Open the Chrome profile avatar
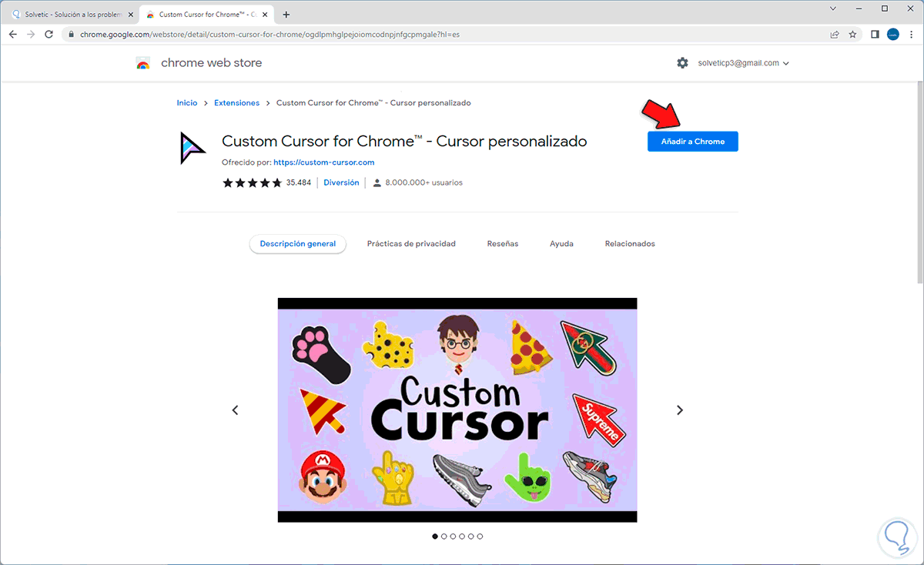924x565 pixels. click(x=893, y=35)
